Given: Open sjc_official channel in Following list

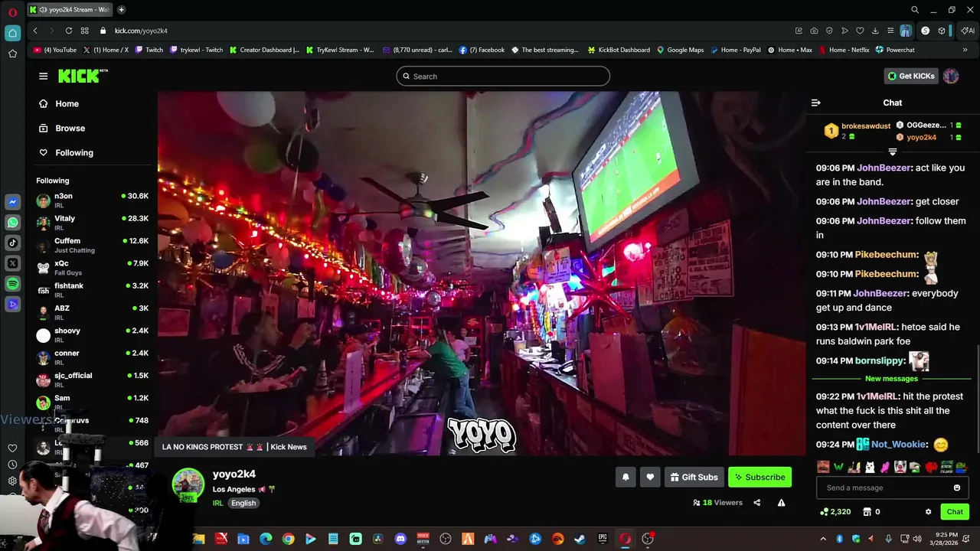Looking at the screenshot, I should point(92,380).
